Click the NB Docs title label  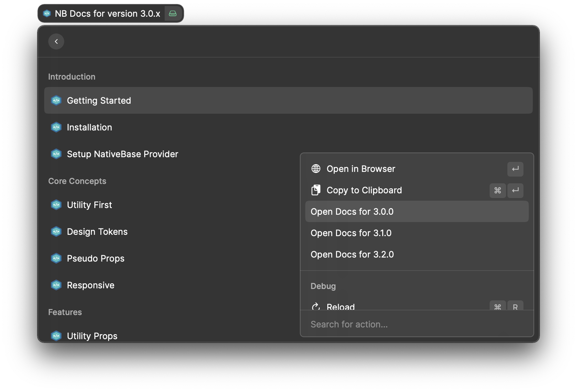point(107,13)
